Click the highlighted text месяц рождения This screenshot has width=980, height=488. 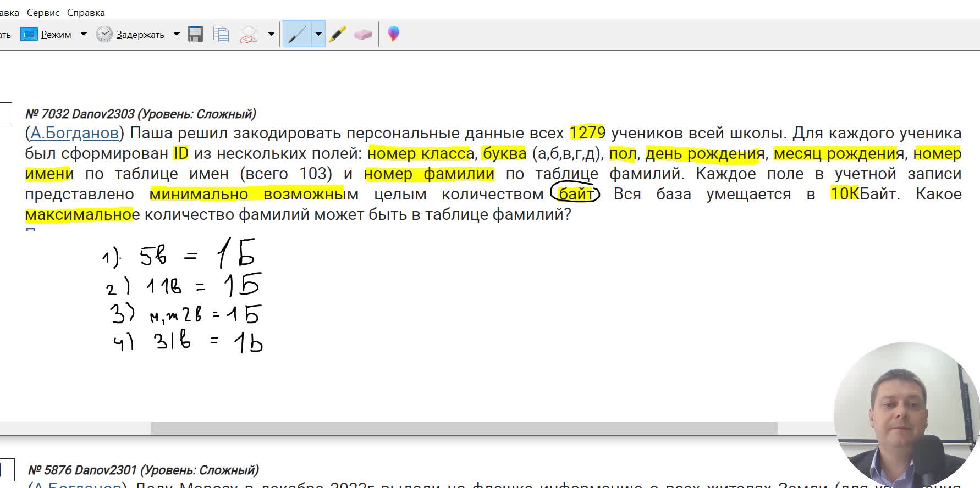839,153
